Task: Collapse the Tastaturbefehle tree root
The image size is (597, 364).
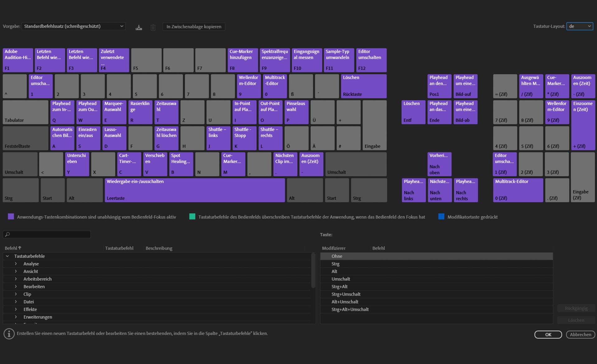Action: [x=7, y=256]
